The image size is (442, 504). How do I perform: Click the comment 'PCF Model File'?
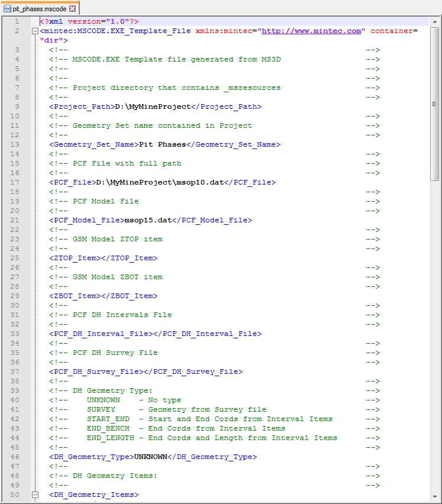tap(106, 202)
